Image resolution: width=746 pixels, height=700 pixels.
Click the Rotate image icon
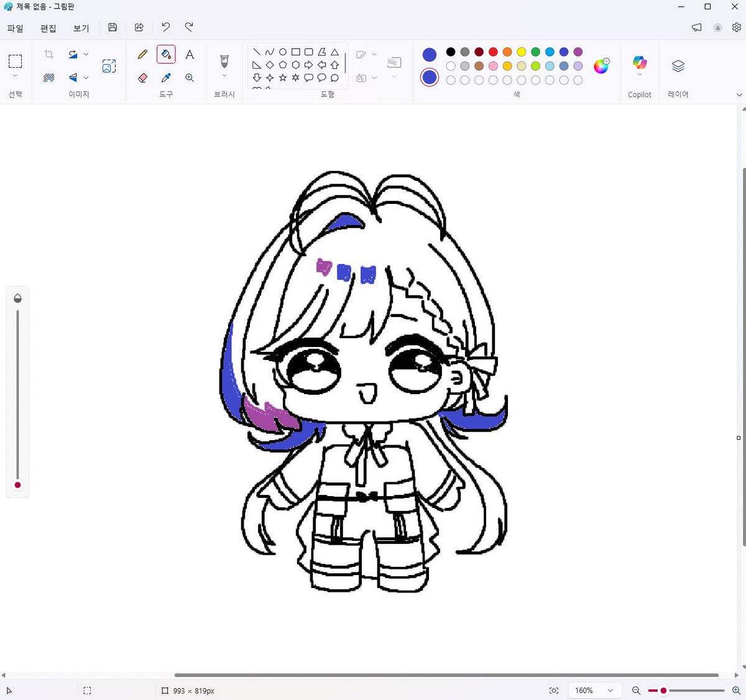[73, 54]
